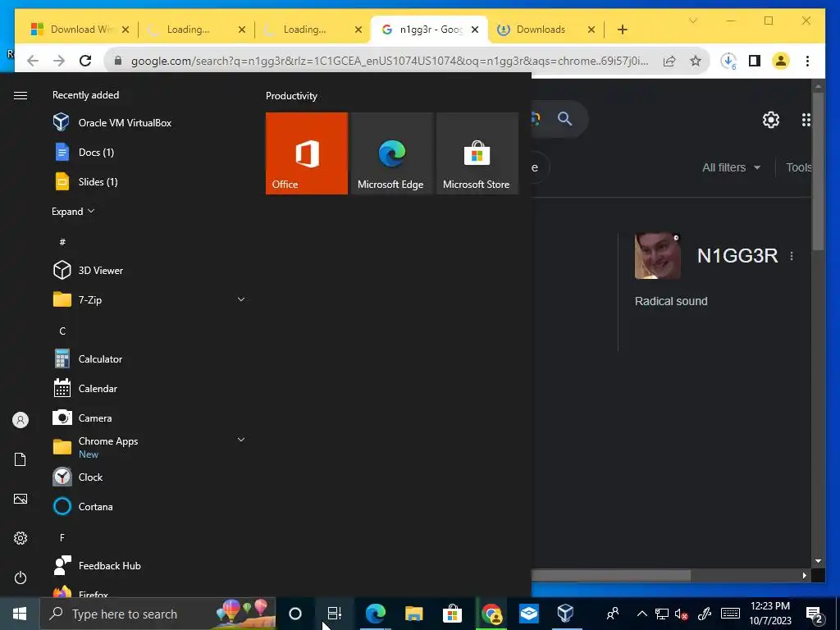Jump to the C letter group

[62, 331]
